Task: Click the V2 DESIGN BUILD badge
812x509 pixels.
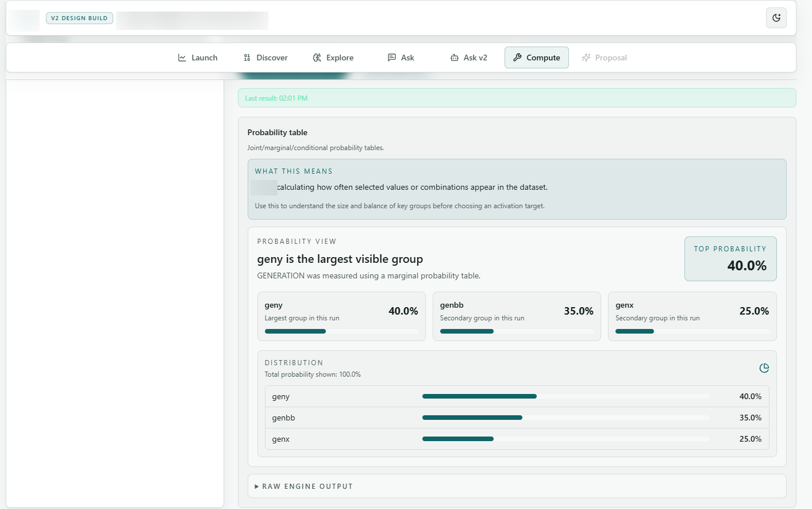Action: click(x=79, y=18)
